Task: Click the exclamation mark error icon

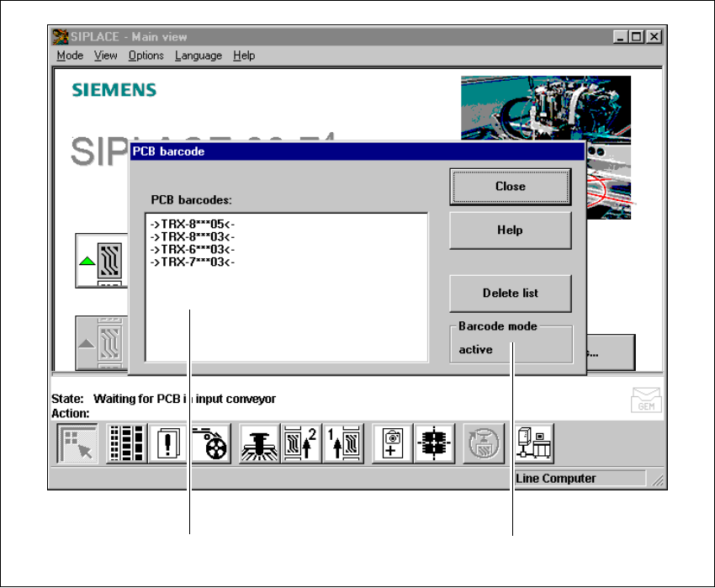Action: tap(167, 443)
